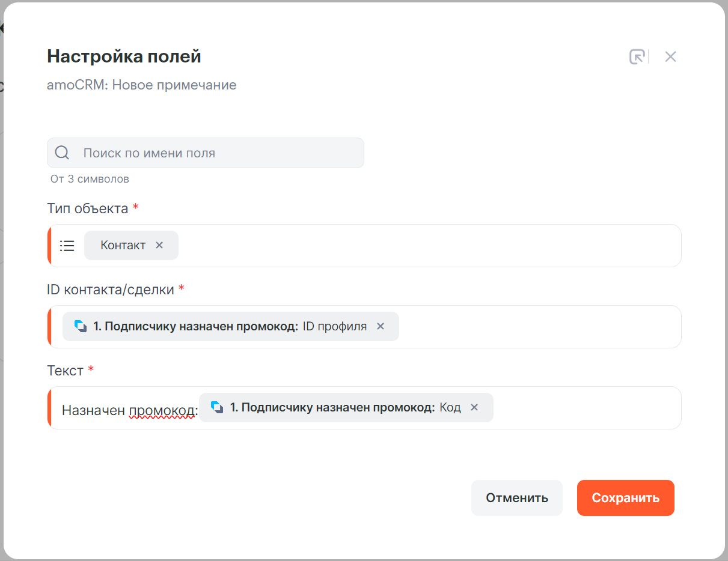The image size is (728, 561).
Task: Click the empty space after the Код chip
Action: [586, 408]
